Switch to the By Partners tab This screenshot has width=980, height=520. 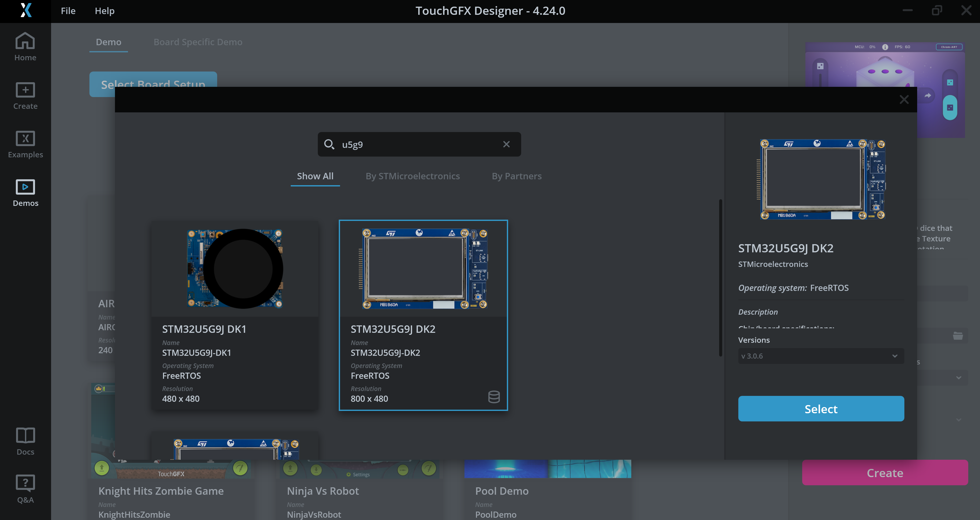[x=516, y=176]
